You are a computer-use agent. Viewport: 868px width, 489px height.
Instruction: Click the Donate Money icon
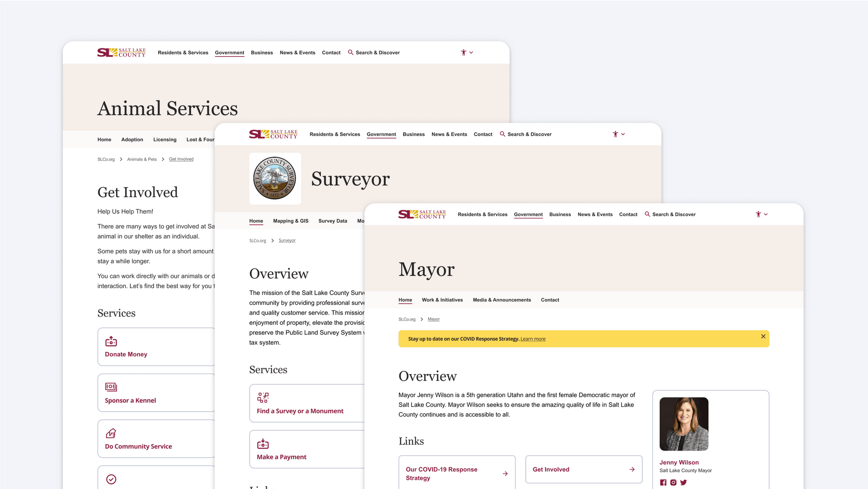coord(111,341)
